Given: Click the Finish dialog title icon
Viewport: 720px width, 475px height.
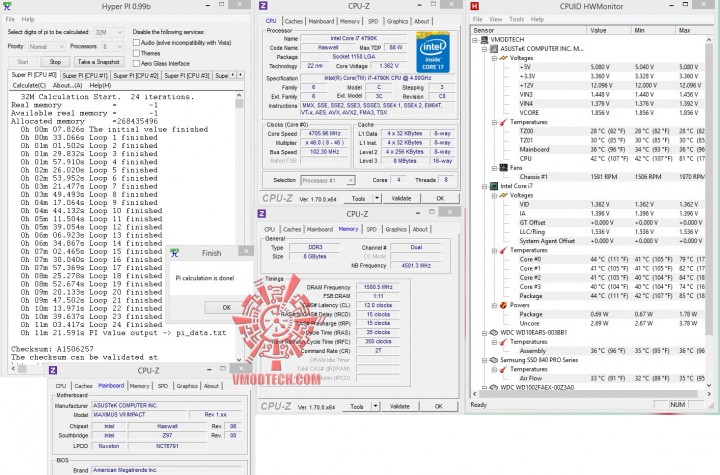Looking at the screenshot, I should click(174, 253).
